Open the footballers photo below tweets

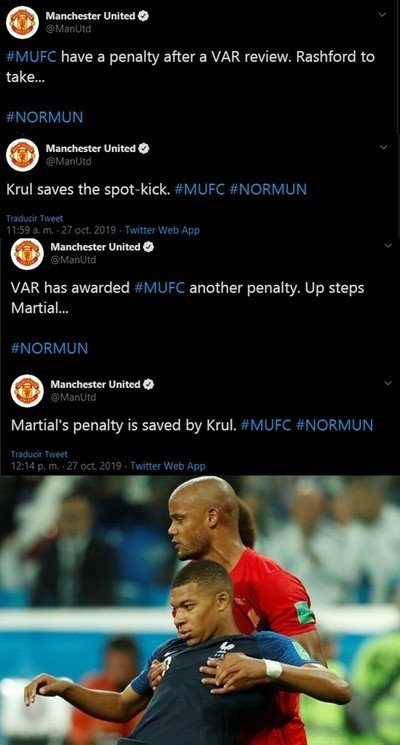point(200,610)
